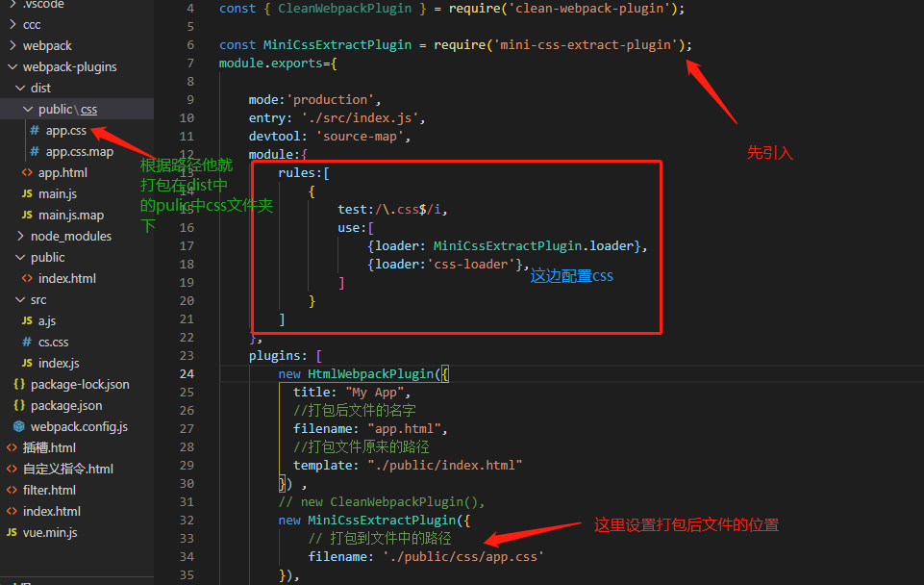
Task: Open cs.css stylesheet file
Action: (x=54, y=342)
